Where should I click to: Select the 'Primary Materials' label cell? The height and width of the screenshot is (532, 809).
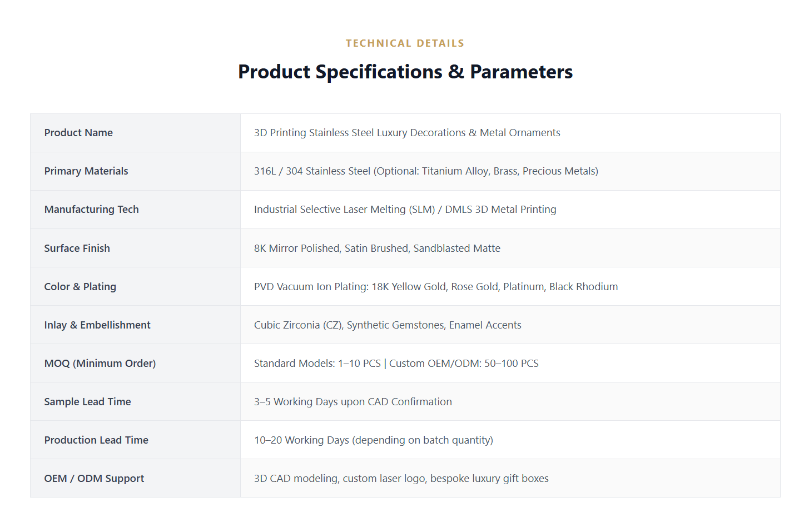click(135, 171)
